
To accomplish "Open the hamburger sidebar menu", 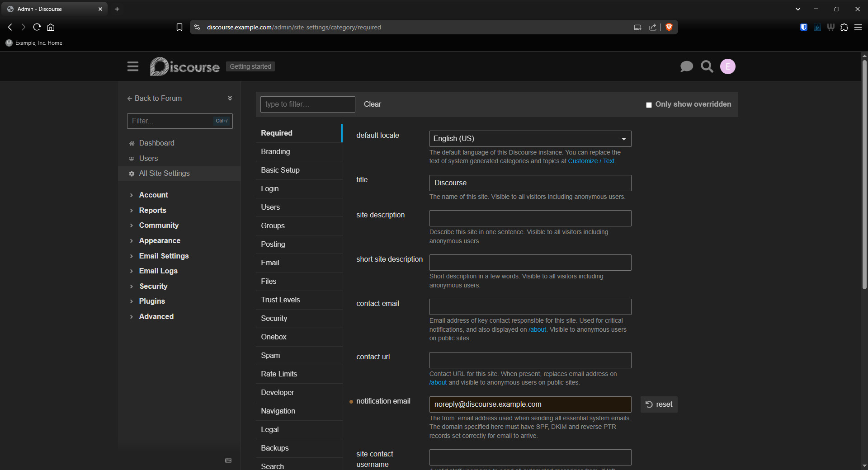I will point(132,66).
